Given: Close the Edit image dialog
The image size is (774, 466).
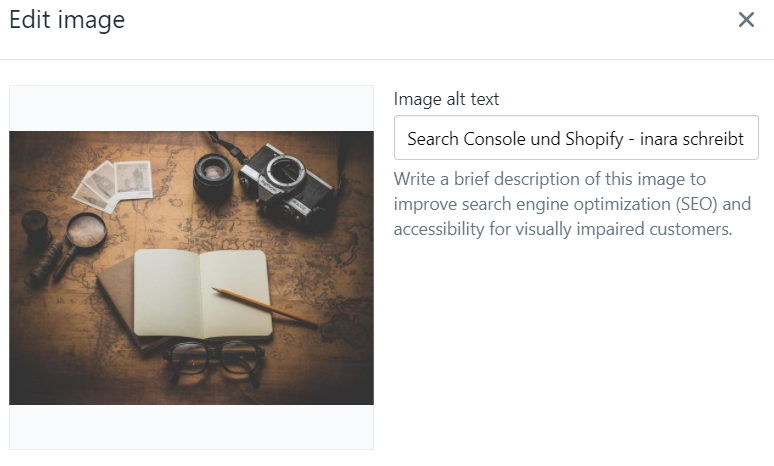Looking at the screenshot, I should tap(746, 20).
